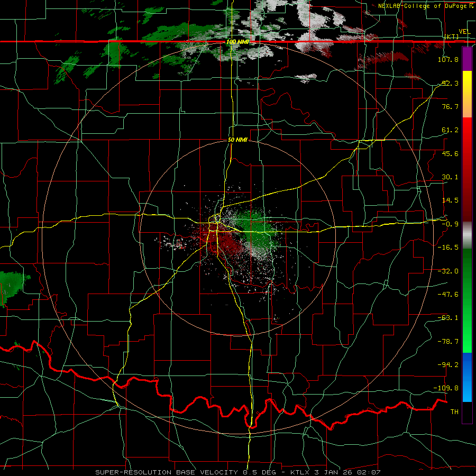Click the purple segment of velocity color bar
Screen dimensions: 476x476
click(x=467, y=59)
